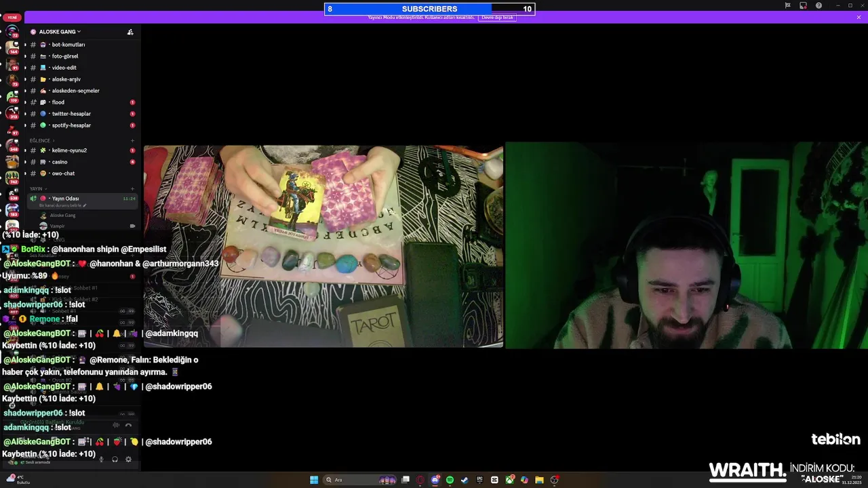Open the Windows Start menu
This screenshot has height=488, width=868.
tap(314, 480)
